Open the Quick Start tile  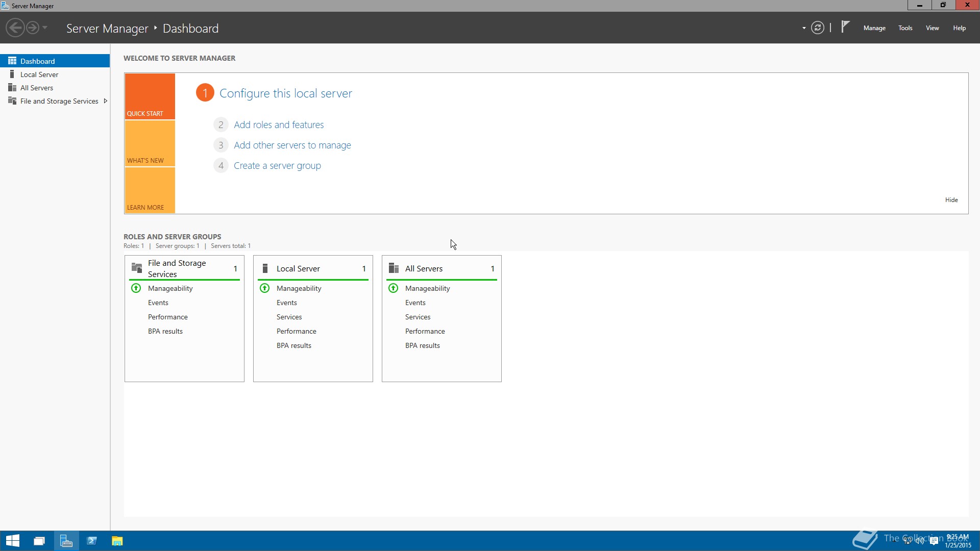pyautogui.click(x=150, y=96)
